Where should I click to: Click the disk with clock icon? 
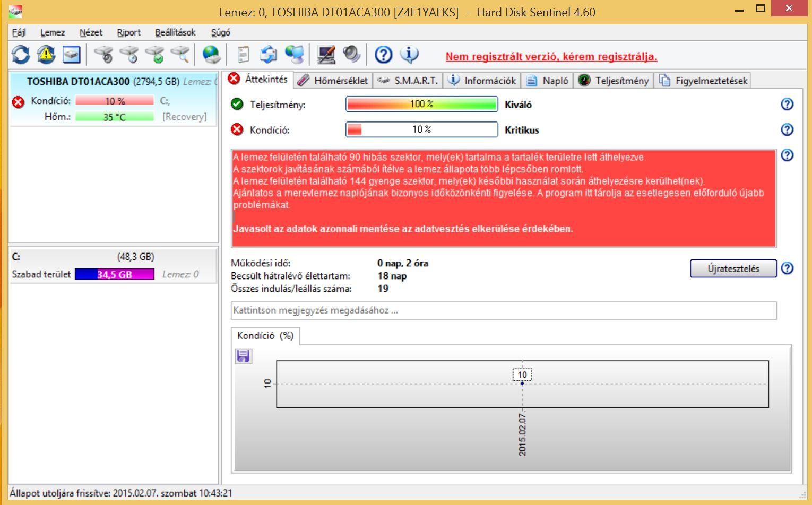[128, 54]
